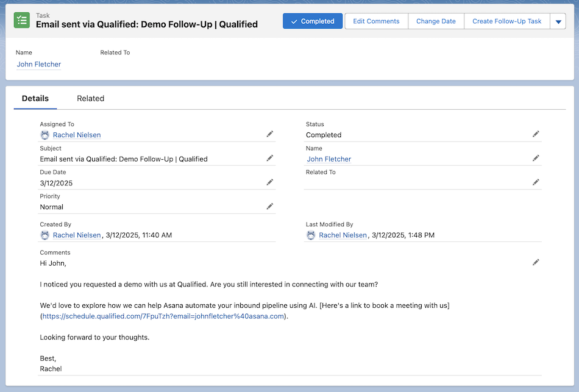Click the 'Rachel' signature line
Viewport: 579px width, 392px height.
point(51,369)
